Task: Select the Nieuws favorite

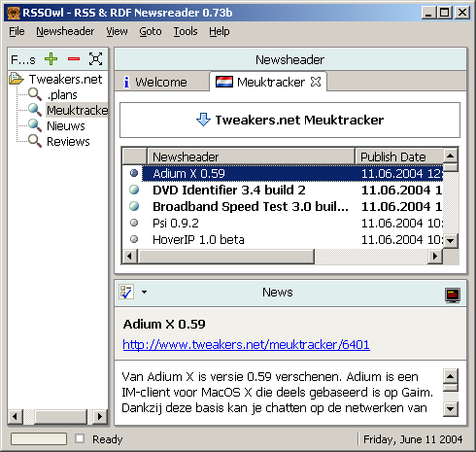Action: tap(66, 125)
